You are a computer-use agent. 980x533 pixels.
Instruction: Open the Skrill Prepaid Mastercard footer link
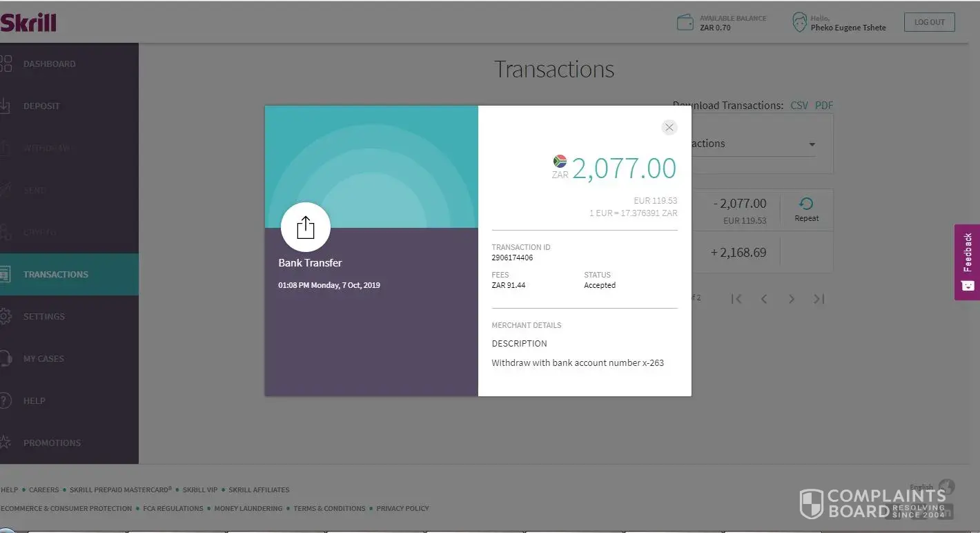[x=121, y=490]
